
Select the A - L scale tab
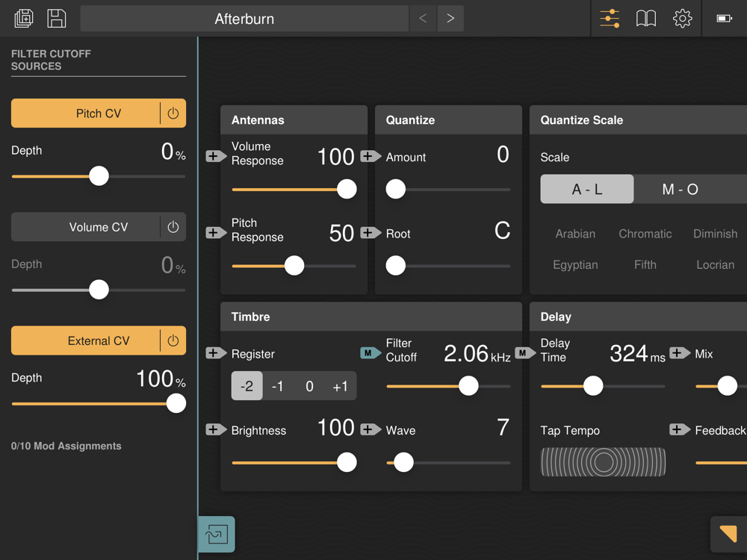pyautogui.click(x=587, y=189)
